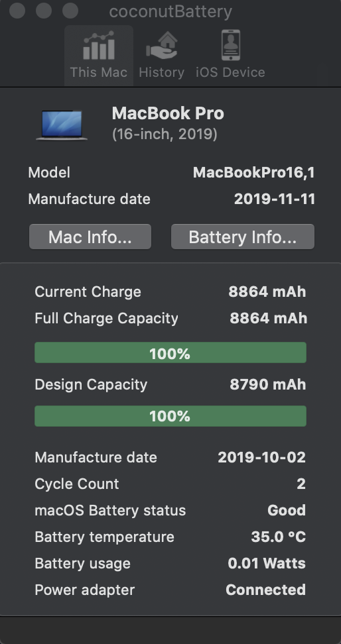
Task: Switch to the History tab label
Action: click(162, 72)
